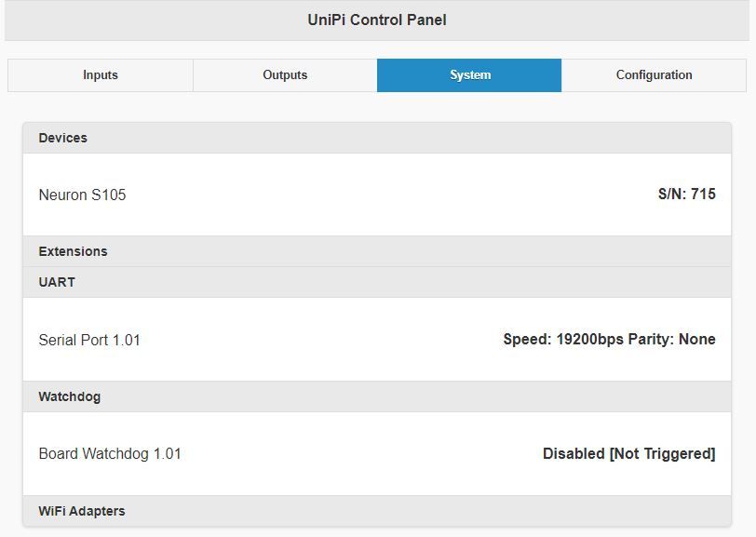Switch to the Inputs tab
This screenshot has height=537, width=756.
click(x=101, y=75)
